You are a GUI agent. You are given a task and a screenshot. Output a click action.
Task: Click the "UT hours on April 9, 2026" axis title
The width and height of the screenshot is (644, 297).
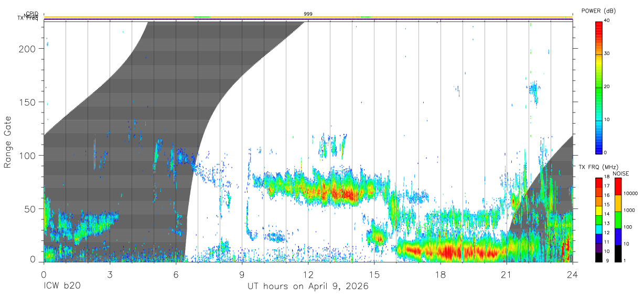pyautogui.click(x=308, y=287)
